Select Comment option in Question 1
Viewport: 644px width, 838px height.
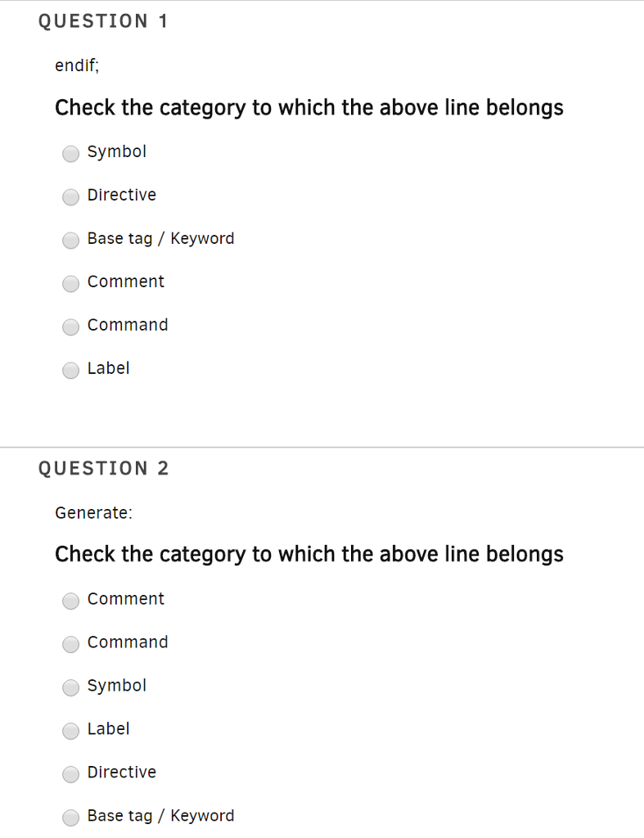70,284
